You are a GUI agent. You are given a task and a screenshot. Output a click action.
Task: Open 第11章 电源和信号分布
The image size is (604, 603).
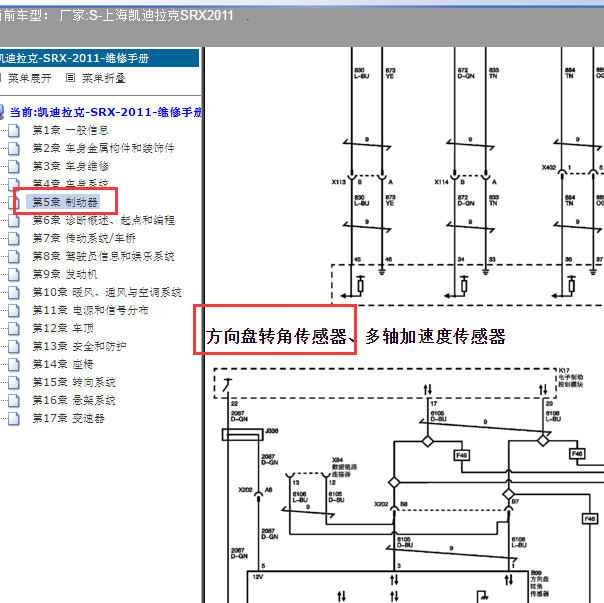click(x=90, y=310)
